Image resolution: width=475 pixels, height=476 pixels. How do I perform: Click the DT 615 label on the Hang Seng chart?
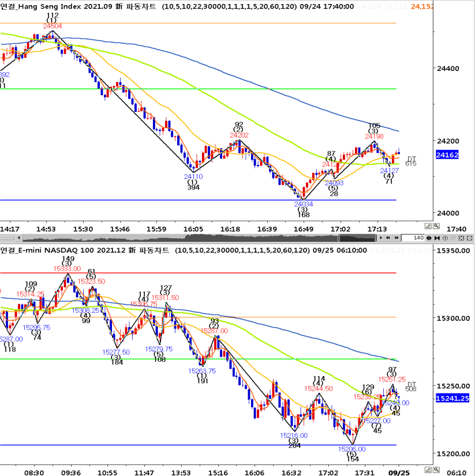coord(412,161)
